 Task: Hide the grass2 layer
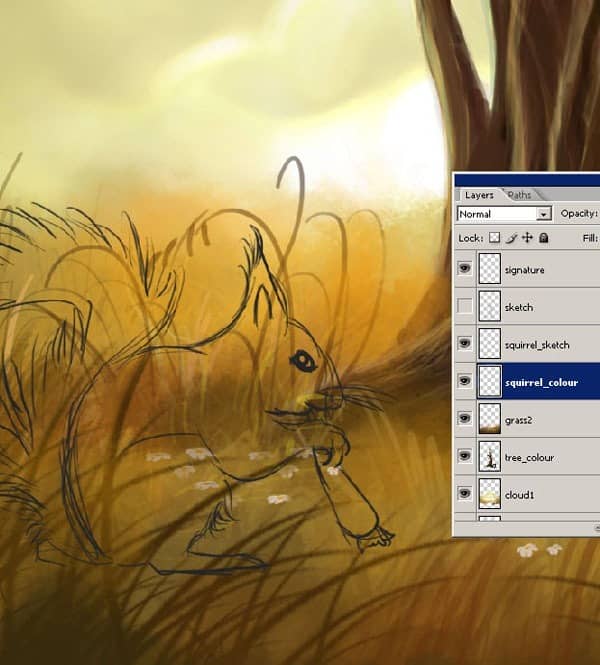(465, 418)
